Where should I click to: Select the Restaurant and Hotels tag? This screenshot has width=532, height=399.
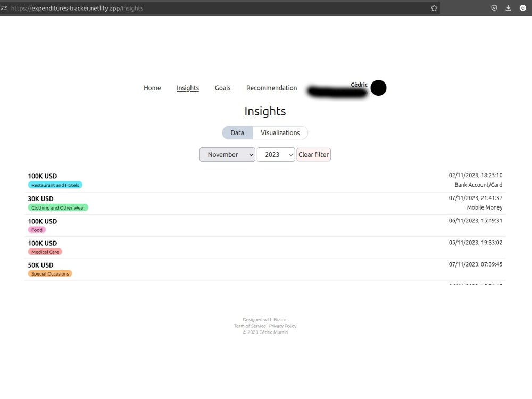[55, 185]
